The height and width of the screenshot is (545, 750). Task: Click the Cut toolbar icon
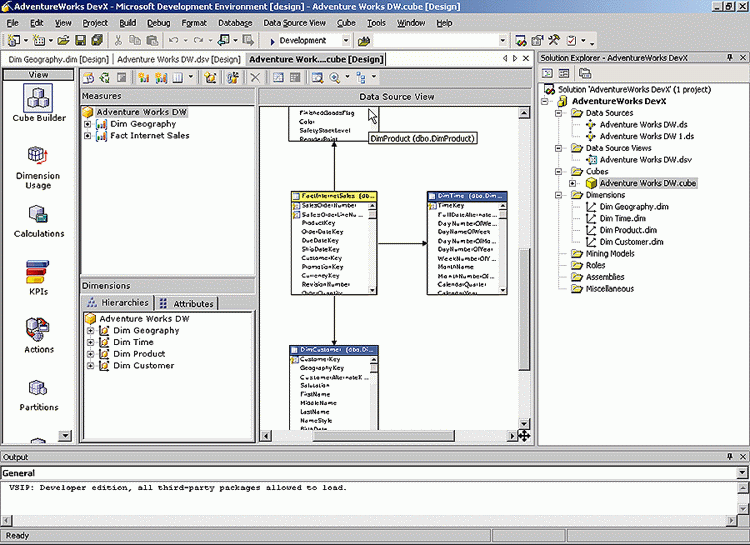click(x=118, y=41)
